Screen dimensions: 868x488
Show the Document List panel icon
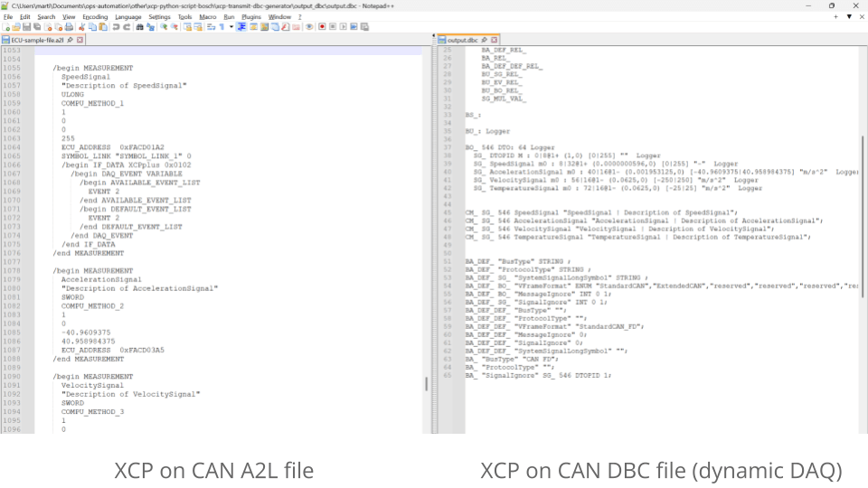click(275, 26)
